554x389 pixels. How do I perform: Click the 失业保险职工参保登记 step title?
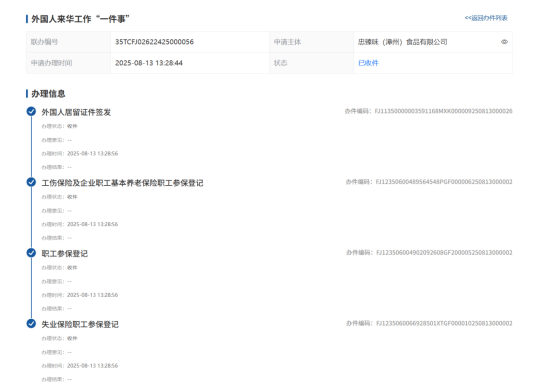point(80,324)
